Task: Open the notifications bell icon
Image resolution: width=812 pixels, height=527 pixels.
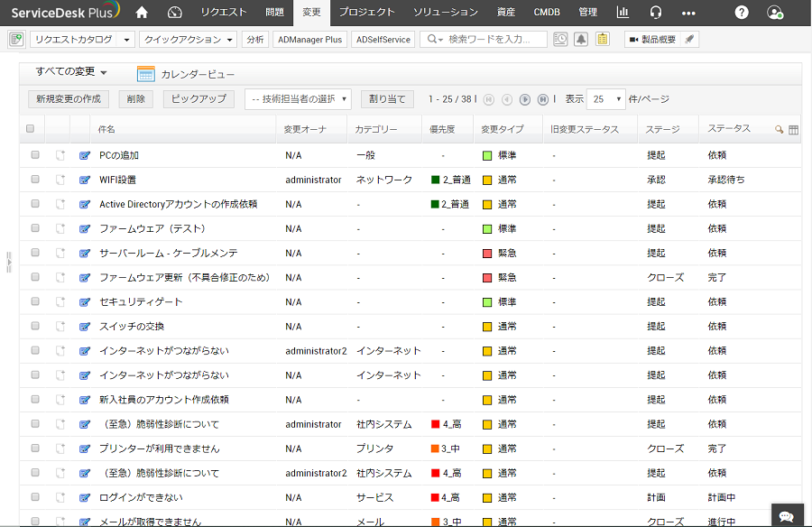Action: coord(581,39)
